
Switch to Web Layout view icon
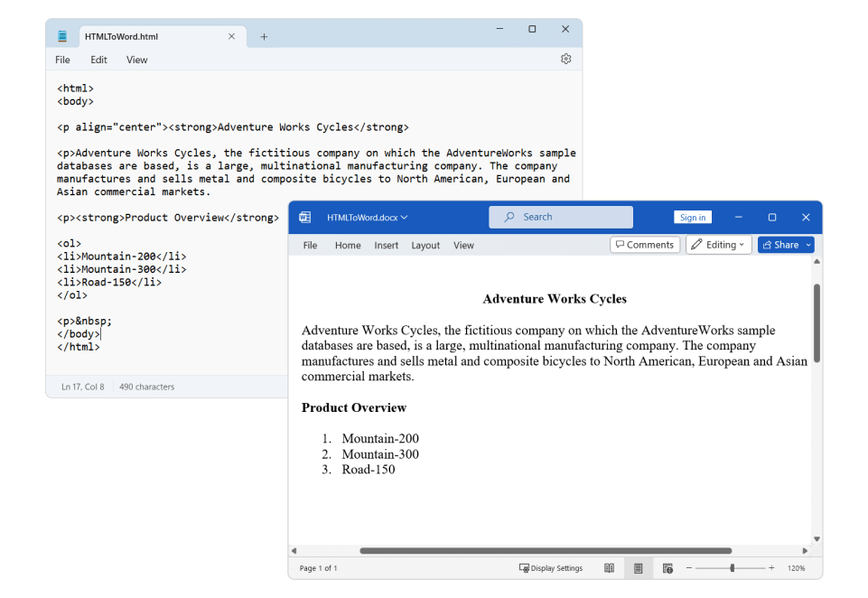(x=667, y=568)
